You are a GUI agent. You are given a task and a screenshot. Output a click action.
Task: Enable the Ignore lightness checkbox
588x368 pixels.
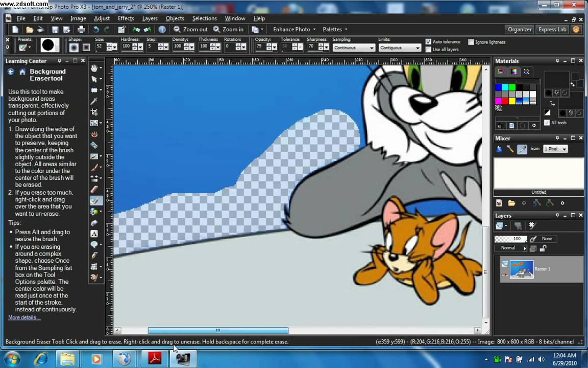(471, 42)
